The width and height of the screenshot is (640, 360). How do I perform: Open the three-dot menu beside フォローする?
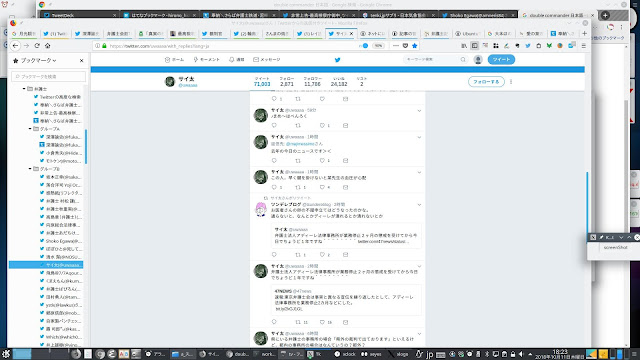[x=511, y=82]
